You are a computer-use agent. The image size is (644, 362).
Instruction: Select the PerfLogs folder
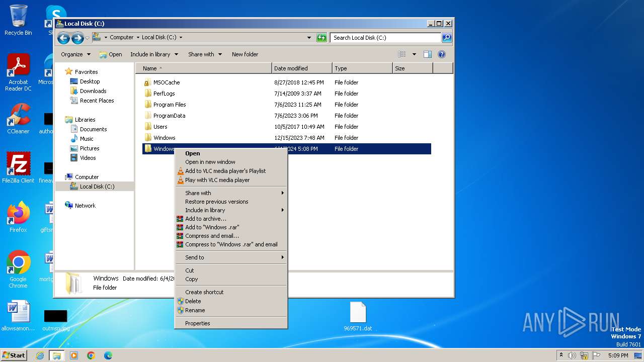pyautogui.click(x=286, y=94)
